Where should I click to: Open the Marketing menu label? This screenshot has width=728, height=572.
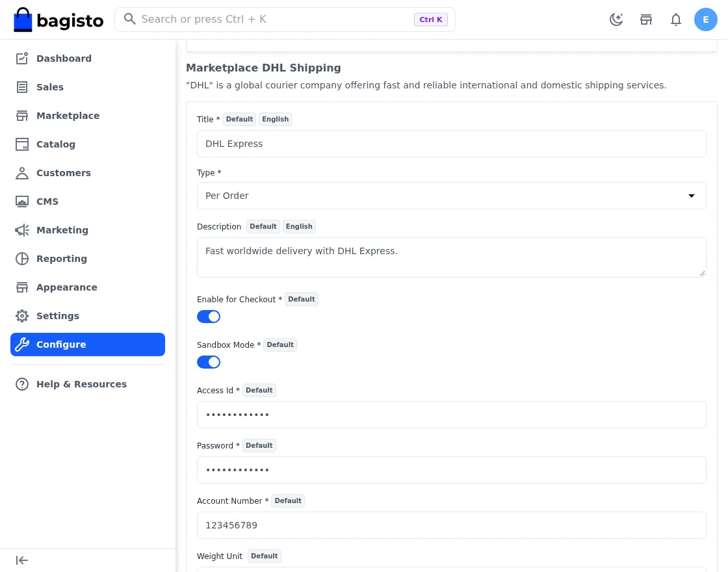(62, 230)
